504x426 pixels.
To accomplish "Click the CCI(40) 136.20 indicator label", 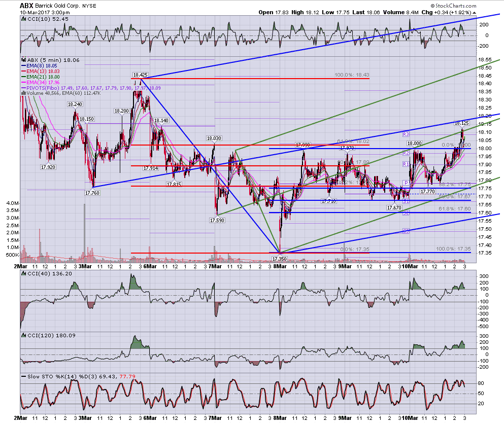I will pyautogui.click(x=50, y=273).
